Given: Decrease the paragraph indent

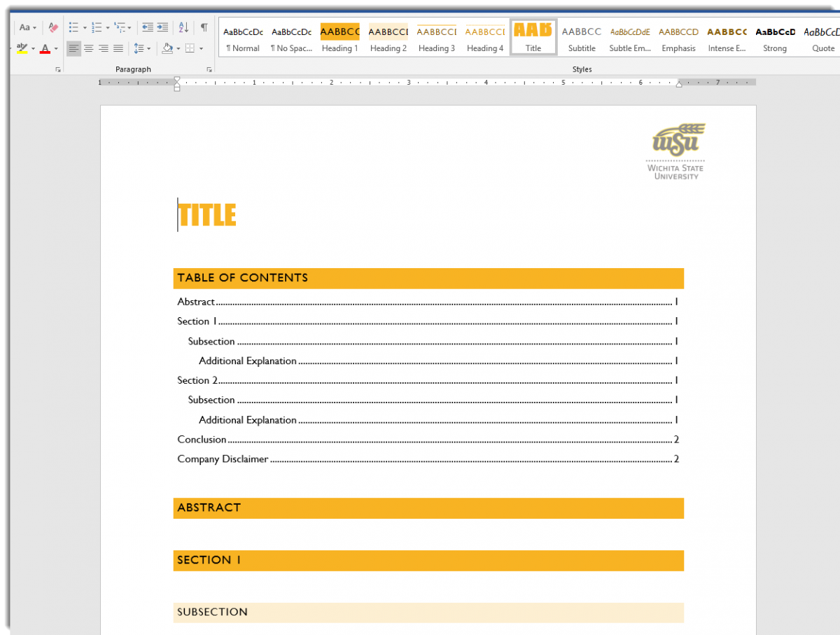Looking at the screenshot, I should [148, 28].
